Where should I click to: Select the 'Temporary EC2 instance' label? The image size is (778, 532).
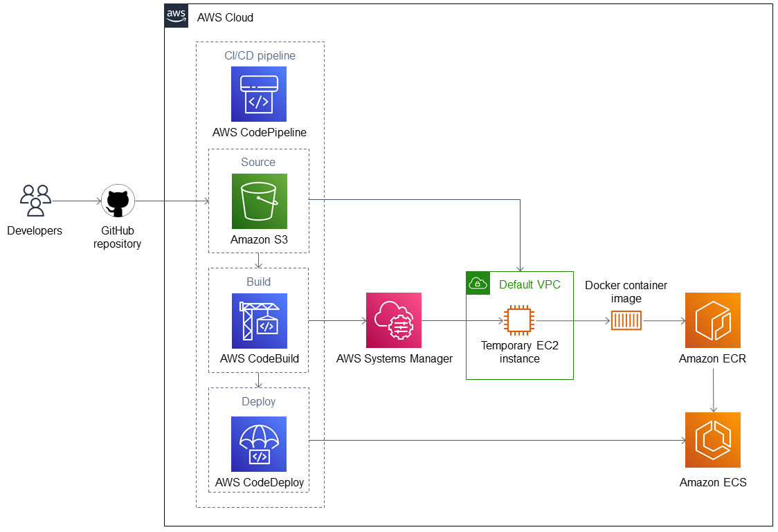(520, 352)
